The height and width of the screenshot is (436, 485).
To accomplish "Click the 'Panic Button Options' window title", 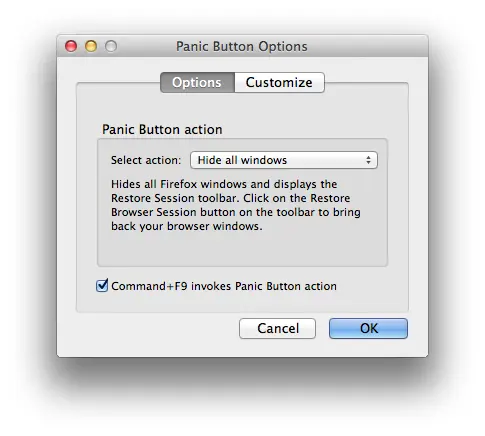I will tap(242, 46).
